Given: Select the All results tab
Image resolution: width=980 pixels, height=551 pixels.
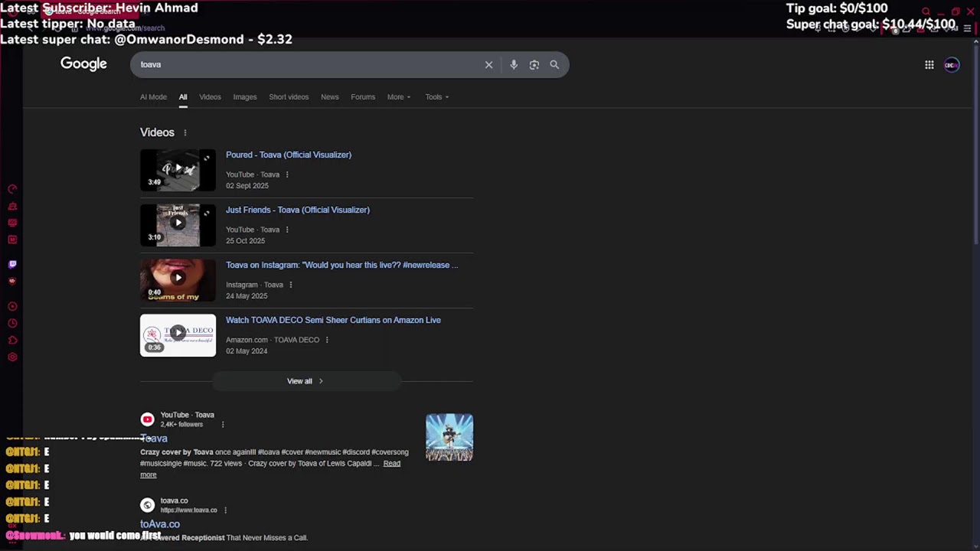Looking at the screenshot, I should coord(183,97).
